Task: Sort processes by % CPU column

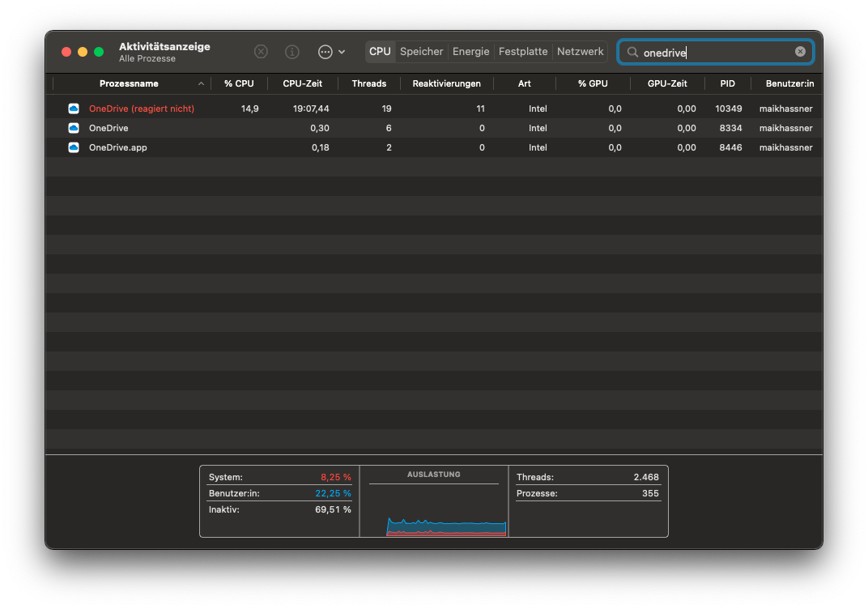Action: pos(239,84)
